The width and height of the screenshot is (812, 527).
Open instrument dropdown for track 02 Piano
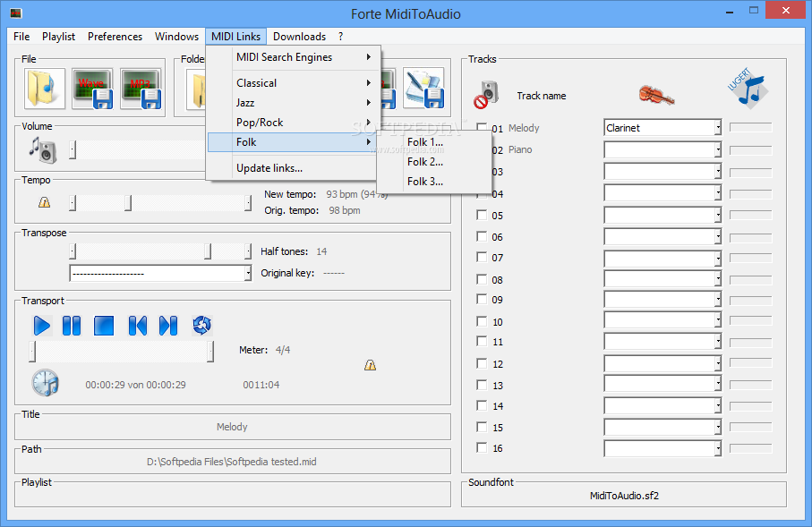pos(718,149)
